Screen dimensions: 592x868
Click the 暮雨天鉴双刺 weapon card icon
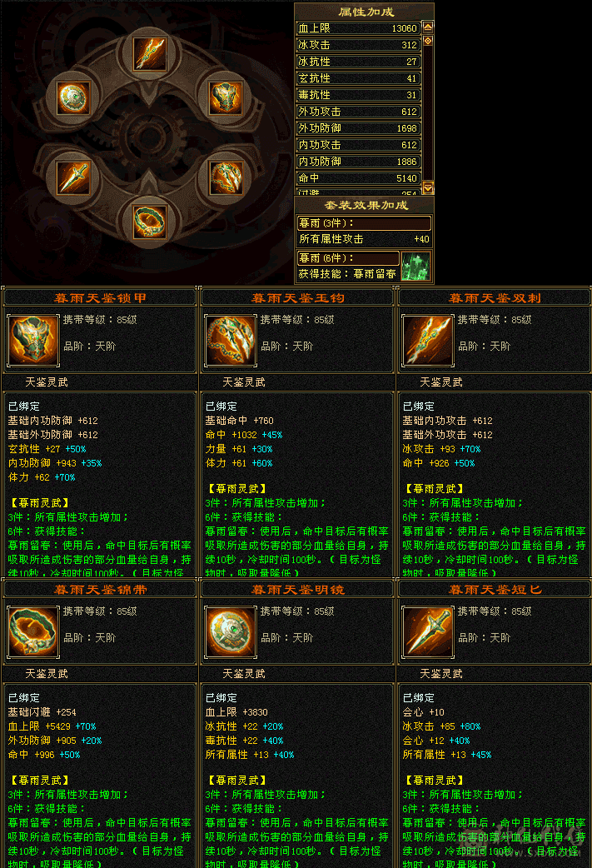[428, 341]
